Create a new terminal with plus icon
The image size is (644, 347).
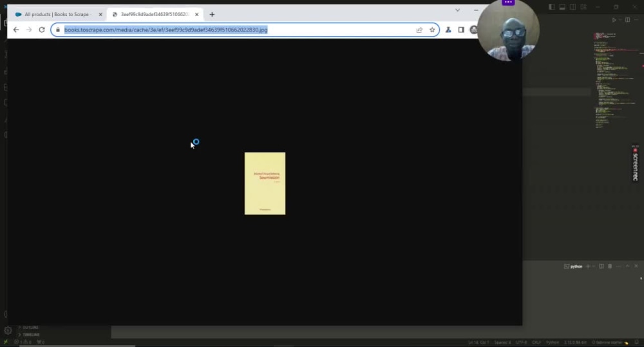(588, 266)
